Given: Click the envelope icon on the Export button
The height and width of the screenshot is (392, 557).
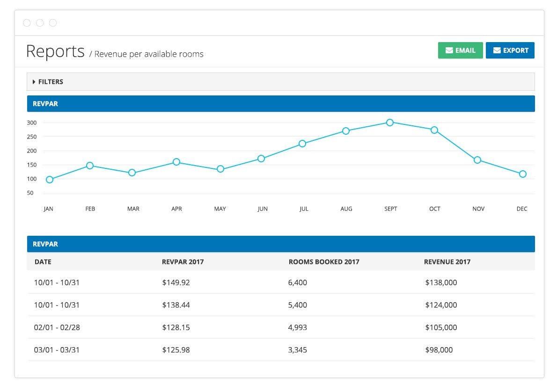Looking at the screenshot, I should click(x=497, y=50).
